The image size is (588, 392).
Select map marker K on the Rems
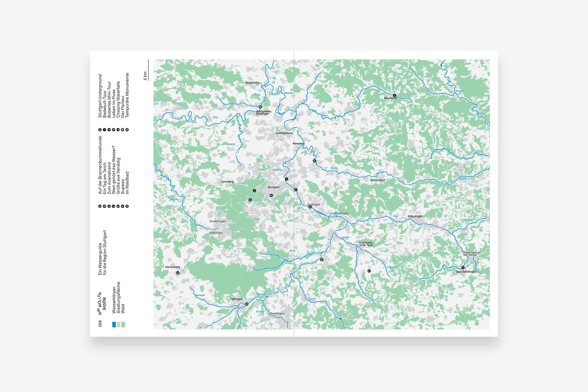315,161
